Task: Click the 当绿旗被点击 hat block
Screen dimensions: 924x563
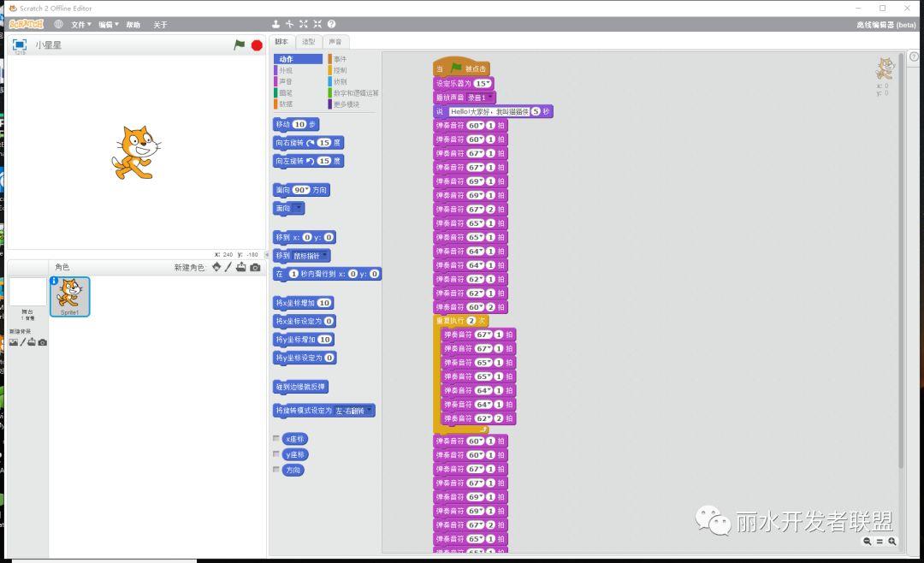Action: (x=461, y=67)
